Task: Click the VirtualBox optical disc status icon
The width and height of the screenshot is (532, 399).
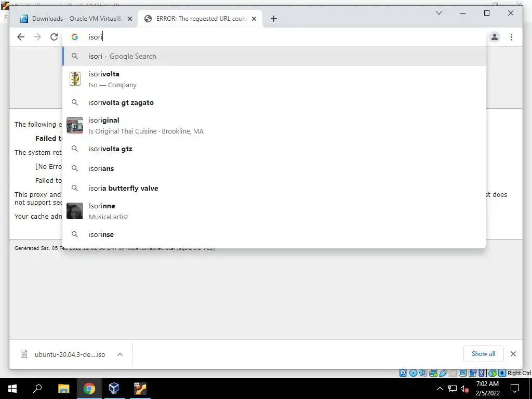Action: point(413,373)
